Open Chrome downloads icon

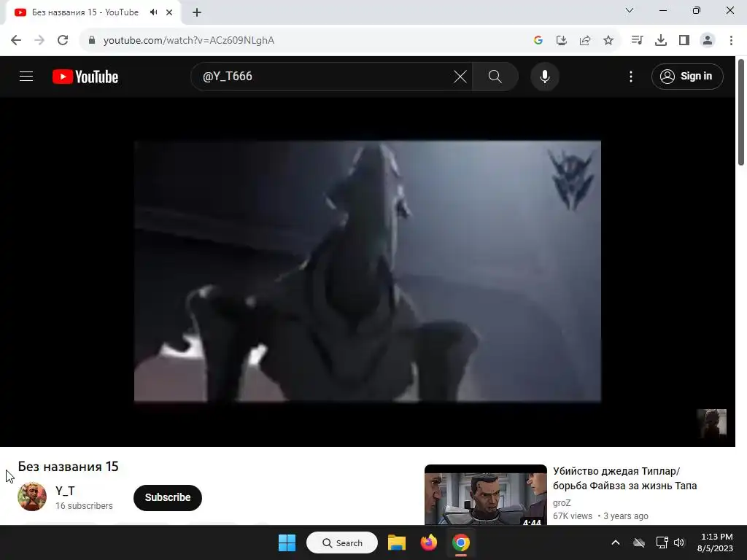[661, 40]
